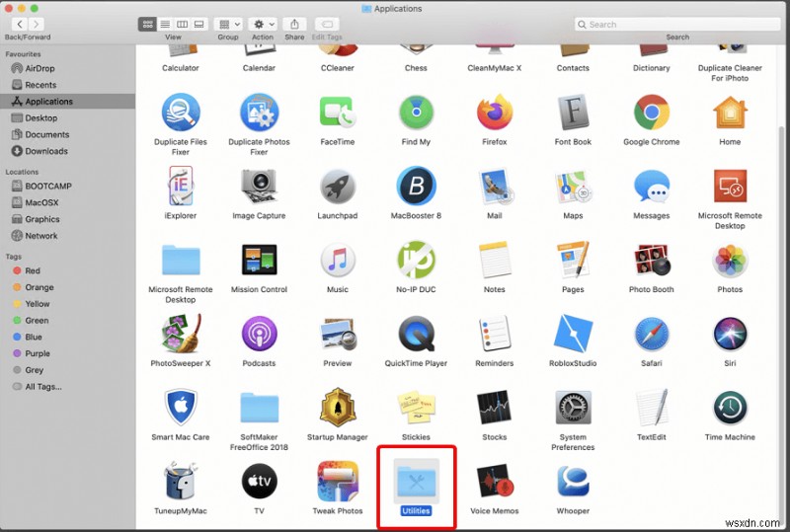Image resolution: width=790 pixels, height=532 pixels.
Task: Switch to column view in toolbar
Action: (182, 24)
